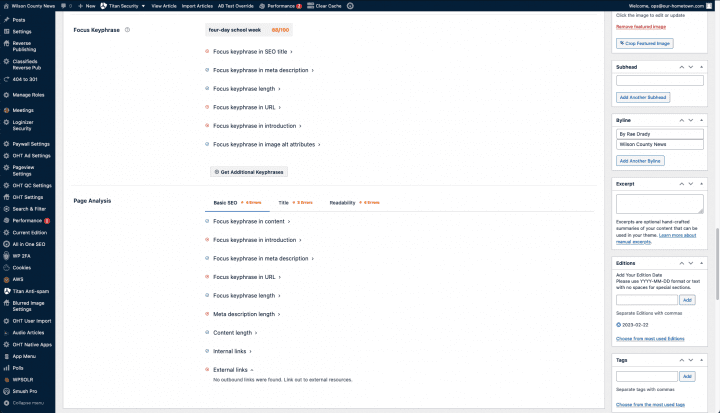Expand Internal links check

coord(232,351)
